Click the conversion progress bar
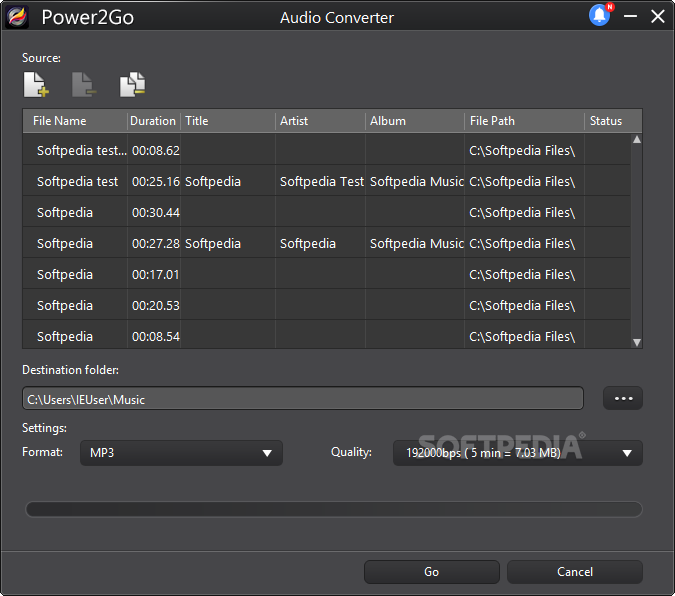 click(x=334, y=509)
